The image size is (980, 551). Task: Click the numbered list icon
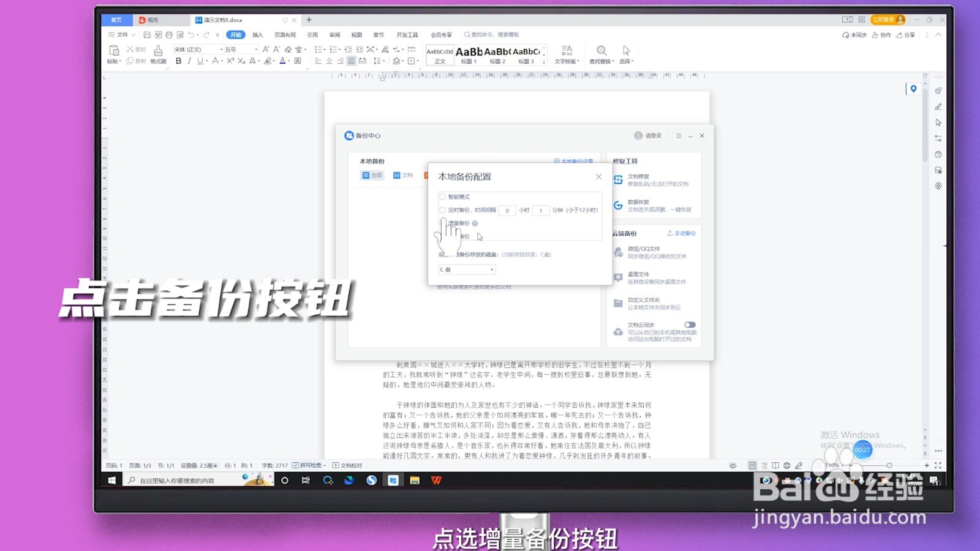click(x=333, y=49)
